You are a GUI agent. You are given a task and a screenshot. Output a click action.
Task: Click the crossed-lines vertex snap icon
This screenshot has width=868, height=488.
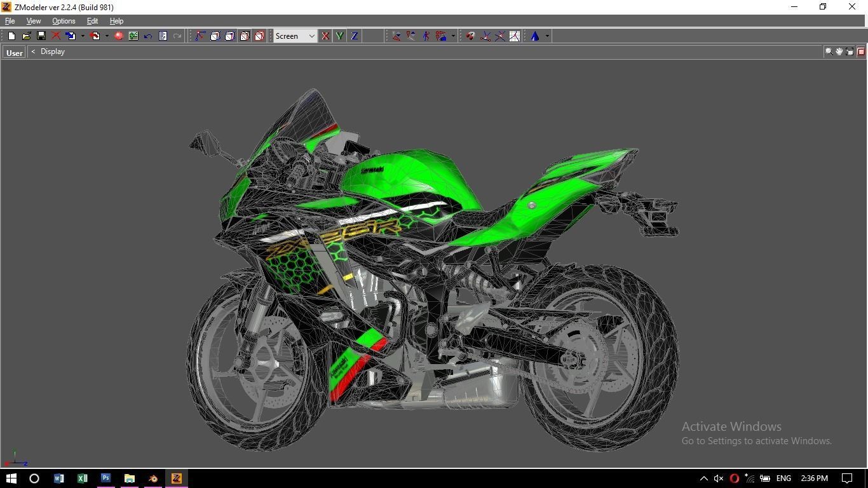coord(485,36)
